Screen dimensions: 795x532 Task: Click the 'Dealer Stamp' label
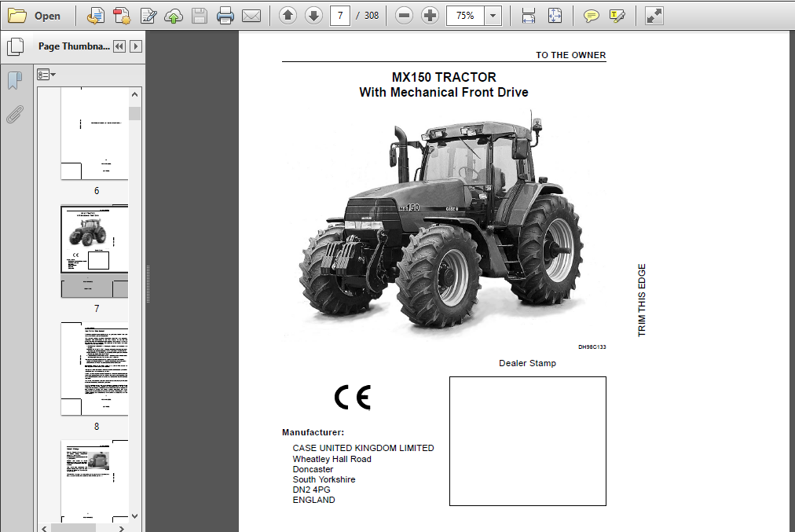pos(527,363)
